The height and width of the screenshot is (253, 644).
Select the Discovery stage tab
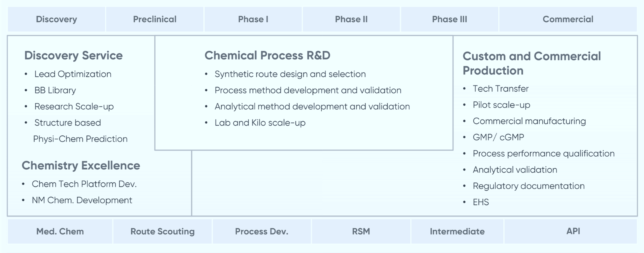(x=57, y=19)
